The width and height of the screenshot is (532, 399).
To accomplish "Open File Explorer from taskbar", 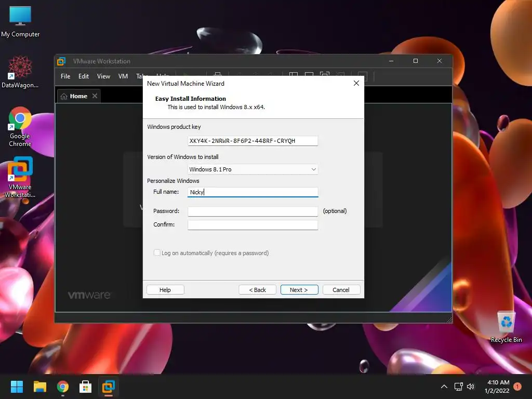I will click(x=39, y=387).
